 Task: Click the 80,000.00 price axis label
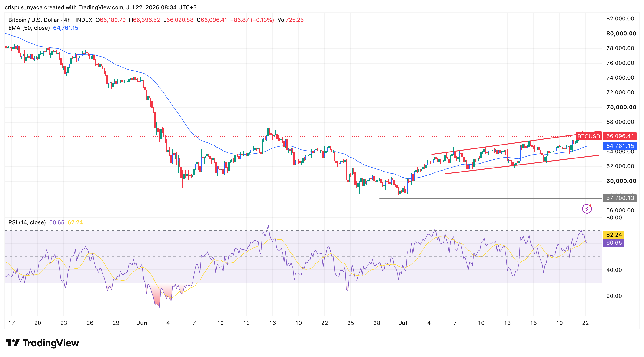click(x=621, y=34)
